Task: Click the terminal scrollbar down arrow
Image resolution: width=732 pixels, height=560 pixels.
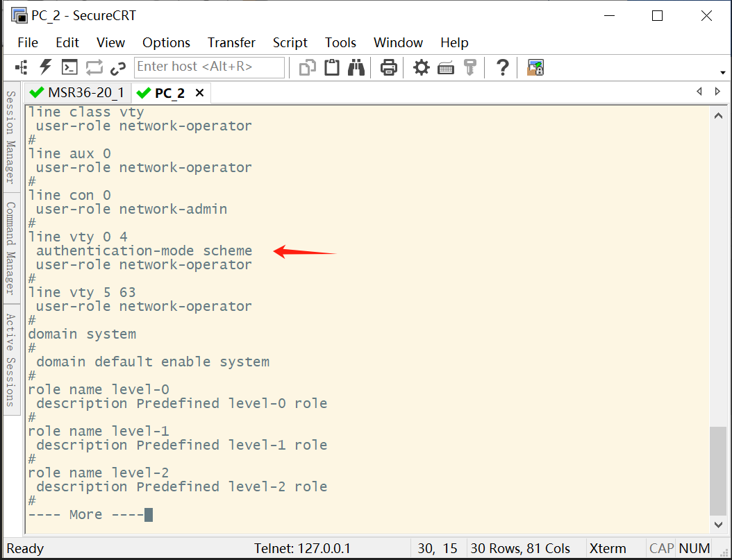Action: coord(719,525)
